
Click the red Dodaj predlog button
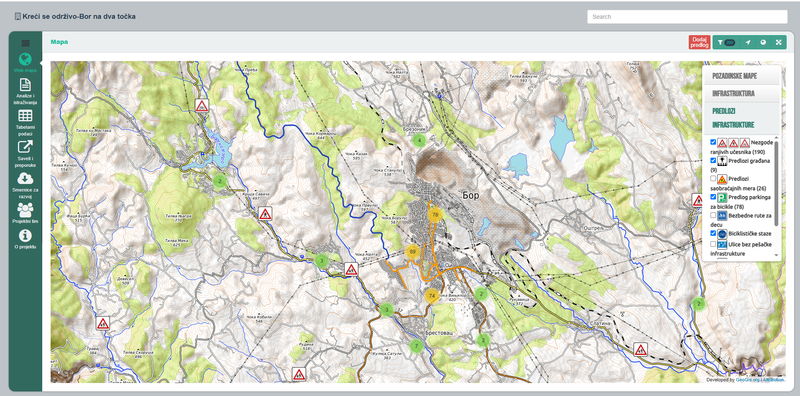(x=699, y=42)
